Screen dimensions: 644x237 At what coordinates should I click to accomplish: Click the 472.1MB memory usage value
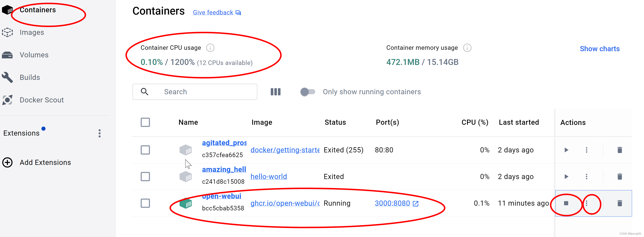tap(403, 62)
